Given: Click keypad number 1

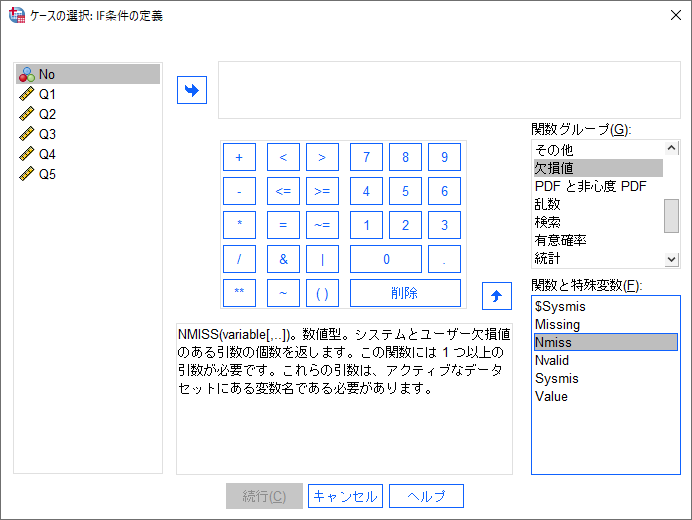Looking at the screenshot, I should [366, 225].
